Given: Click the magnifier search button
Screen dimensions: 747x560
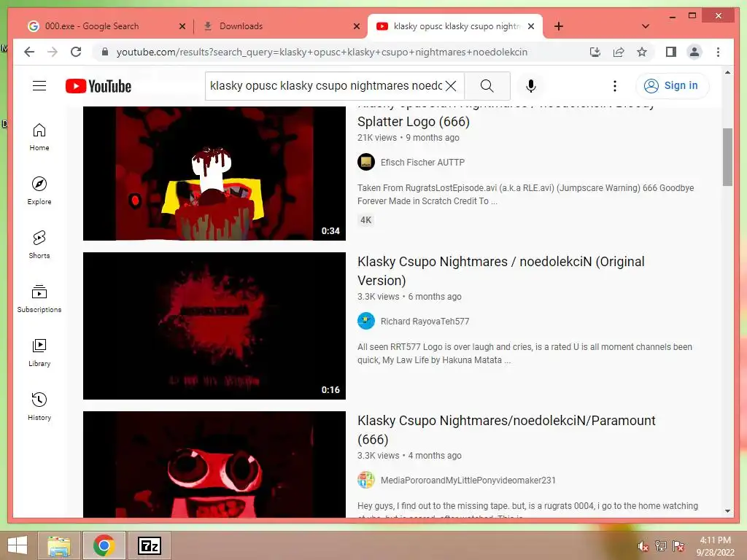Looking at the screenshot, I should coord(487,86).
